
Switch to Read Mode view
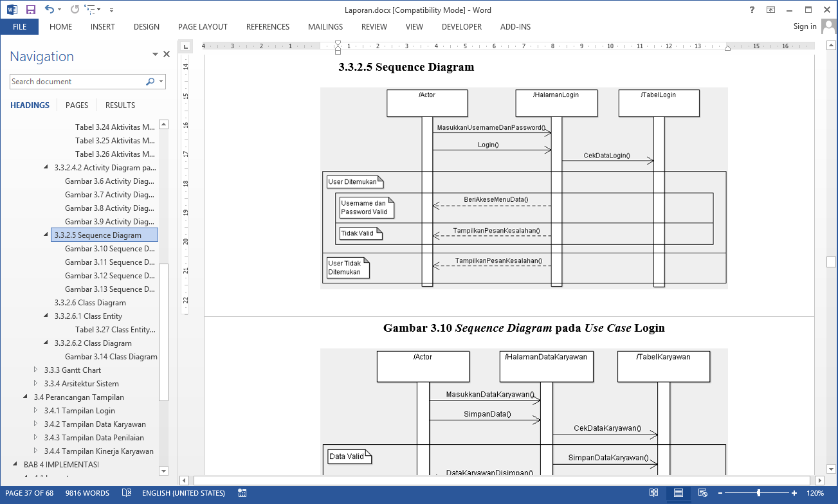(x=653, y=493)
